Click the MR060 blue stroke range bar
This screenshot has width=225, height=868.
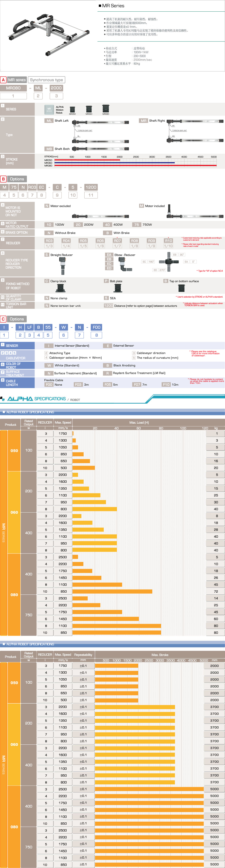[x=115, y=163]
